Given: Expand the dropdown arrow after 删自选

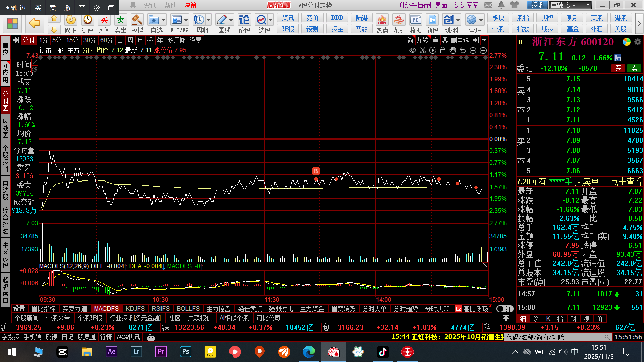Looking at the screenshot, I should 484,40.
